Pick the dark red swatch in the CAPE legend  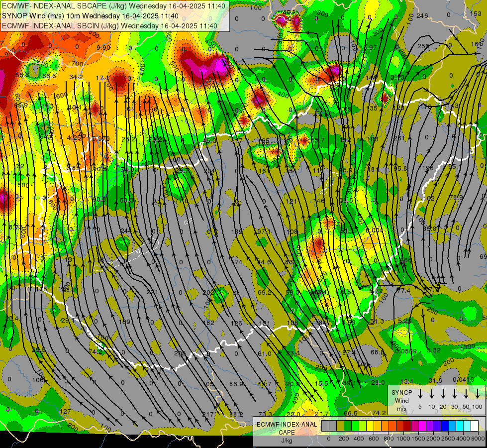407,426
